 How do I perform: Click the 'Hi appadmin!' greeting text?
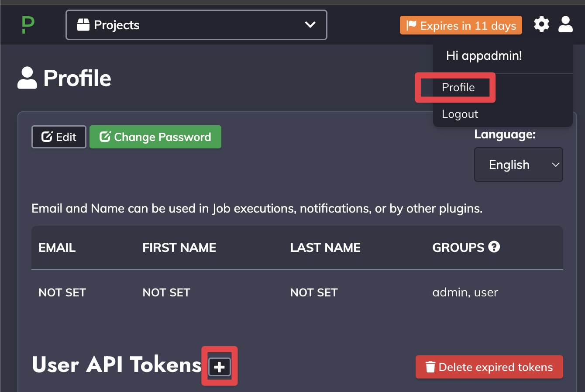[484, 56]
